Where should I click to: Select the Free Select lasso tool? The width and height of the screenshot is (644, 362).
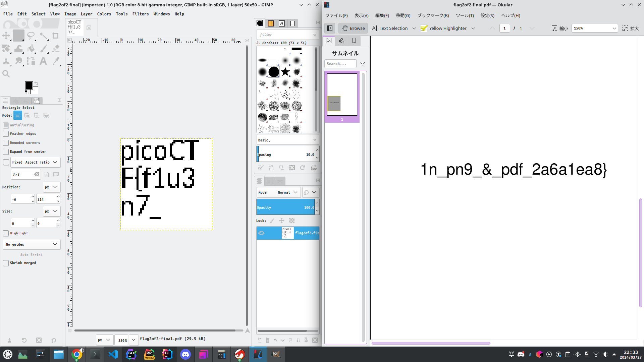(31, 36)
